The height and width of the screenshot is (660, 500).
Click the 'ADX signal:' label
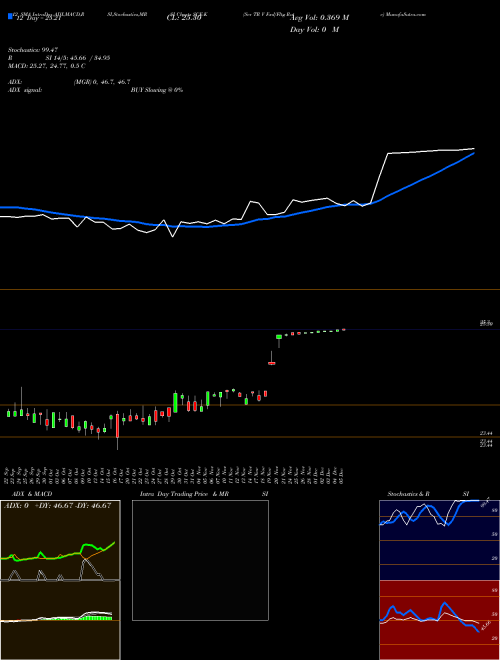25,90
